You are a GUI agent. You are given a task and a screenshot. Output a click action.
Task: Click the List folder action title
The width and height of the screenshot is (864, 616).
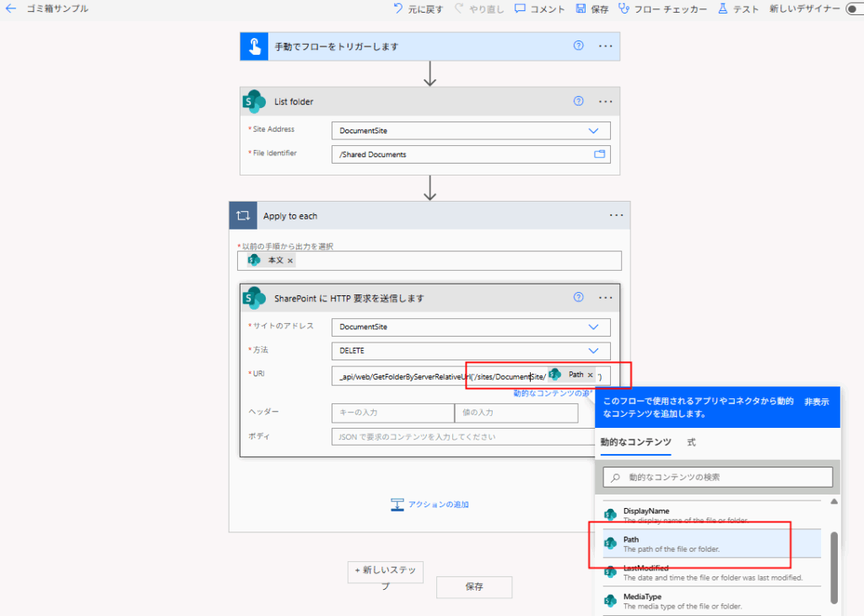294,101
